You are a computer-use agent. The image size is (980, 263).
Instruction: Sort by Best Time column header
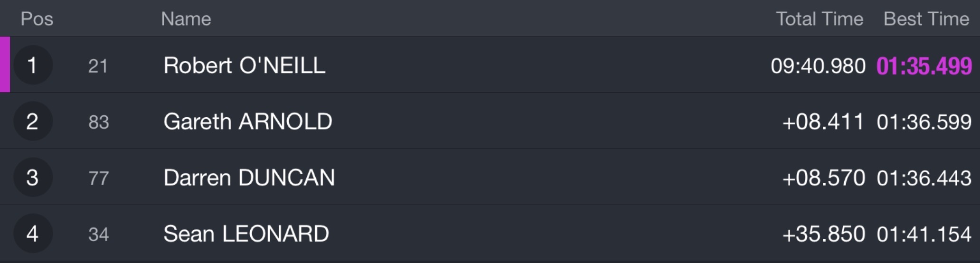tap(926, 19)
